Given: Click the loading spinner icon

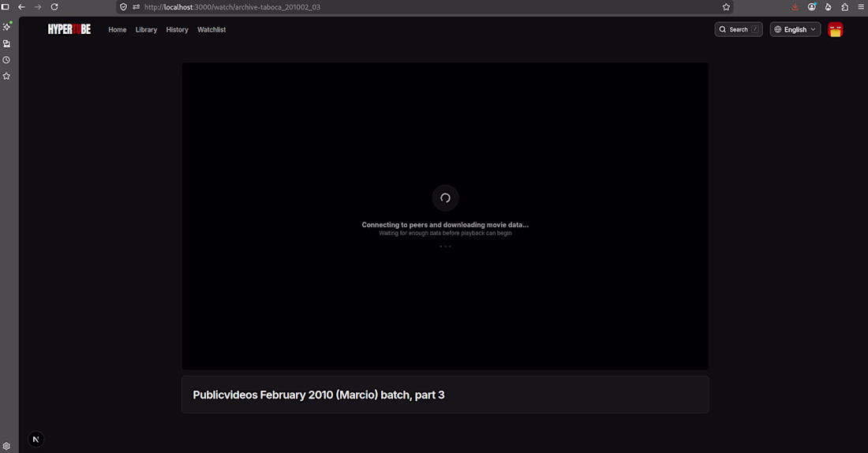Looking at the screenshot, I should pyautogui.click(x=445, y=198).
